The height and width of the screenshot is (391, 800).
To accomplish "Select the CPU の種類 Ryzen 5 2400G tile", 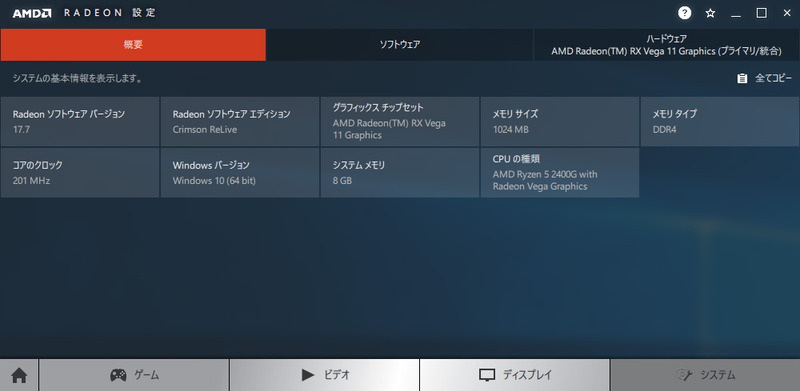I will coord(560,173).
